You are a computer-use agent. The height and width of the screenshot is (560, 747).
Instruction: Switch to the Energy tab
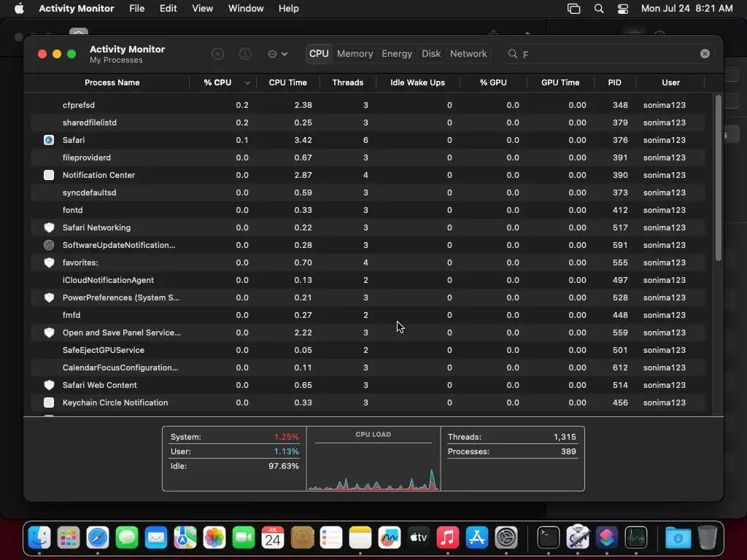(x=396, y=54)
